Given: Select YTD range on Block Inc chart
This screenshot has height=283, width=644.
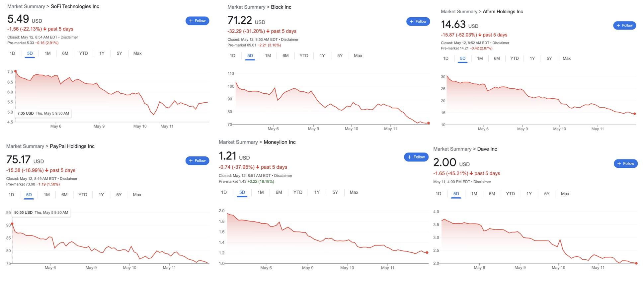Looking at the screenshot, I should [x=304, y=56].
